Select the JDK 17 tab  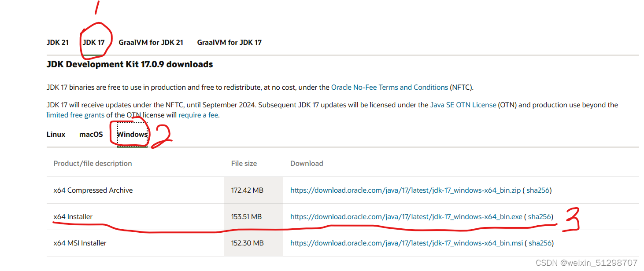pyautogui.click(x=93, y=43)
